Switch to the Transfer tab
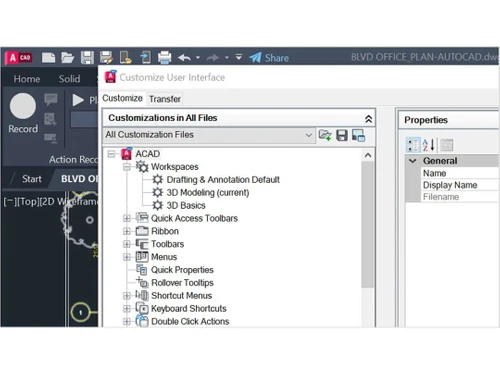This screenshot has width=500, height=375. [165, 99]
